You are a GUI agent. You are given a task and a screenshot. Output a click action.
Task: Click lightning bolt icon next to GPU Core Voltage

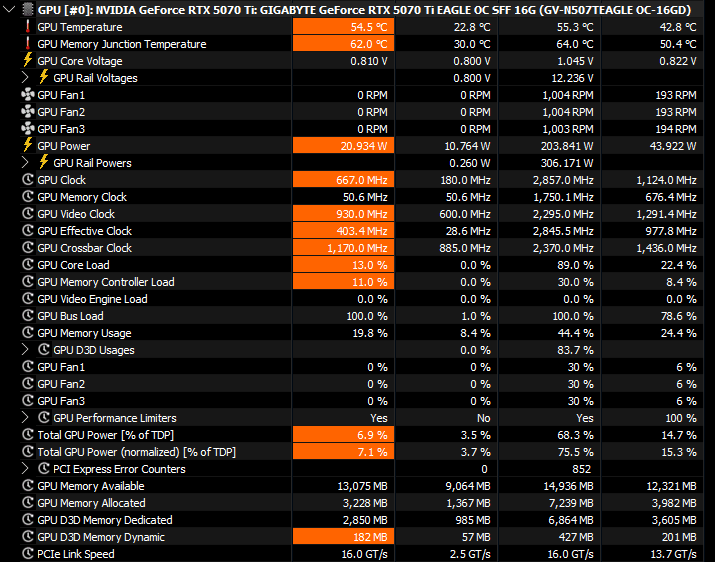[27, 61]
